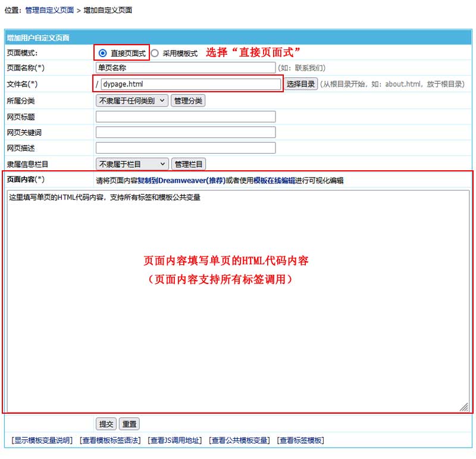Click the 页面名称 input field
Viewport: 476px width, 459px height.
tap(186, 68)
